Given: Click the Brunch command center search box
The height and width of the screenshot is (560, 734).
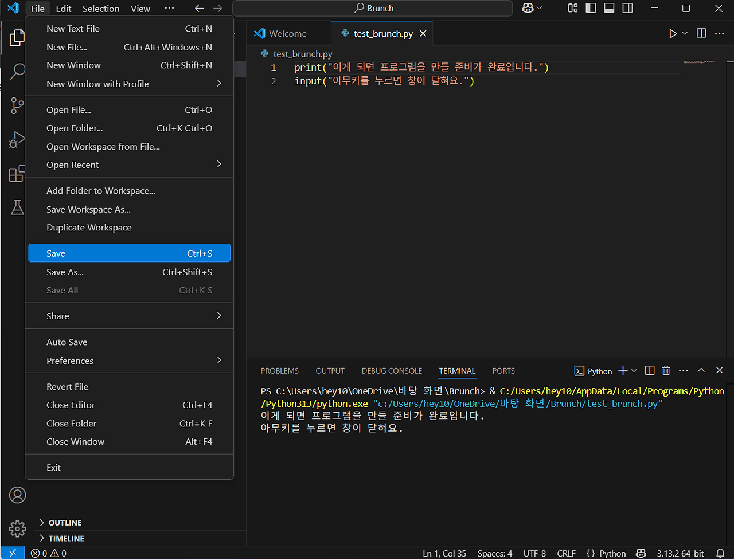Looking at the screenshot, I should (x=373, y=9).
